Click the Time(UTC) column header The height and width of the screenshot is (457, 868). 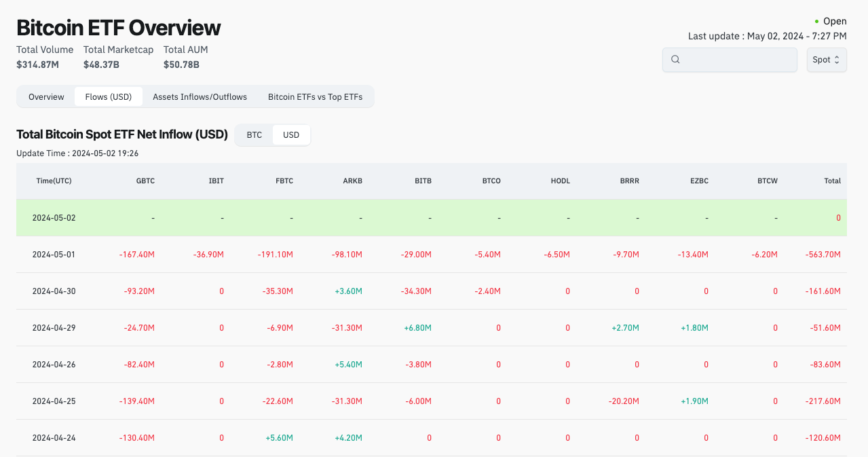[x=54, y=181]
